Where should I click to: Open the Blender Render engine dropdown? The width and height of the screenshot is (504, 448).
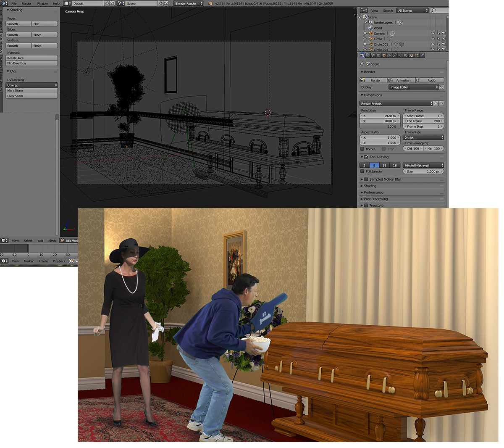[188, 3]
